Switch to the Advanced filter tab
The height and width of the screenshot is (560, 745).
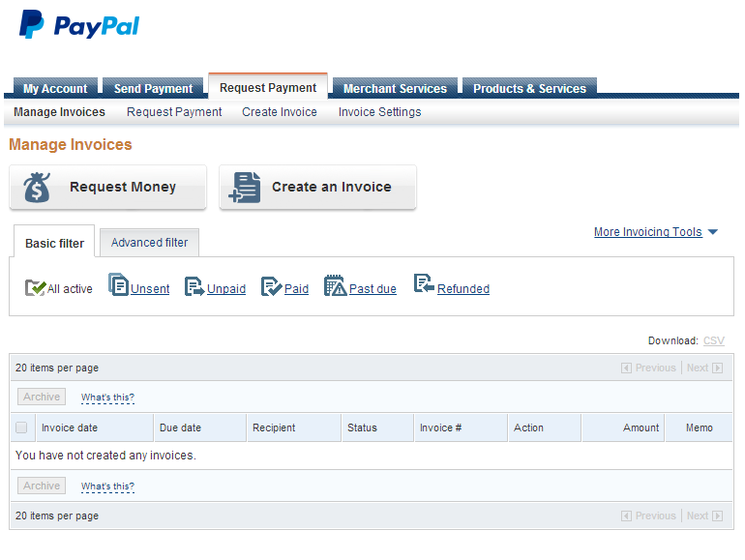tap(149, 243)
